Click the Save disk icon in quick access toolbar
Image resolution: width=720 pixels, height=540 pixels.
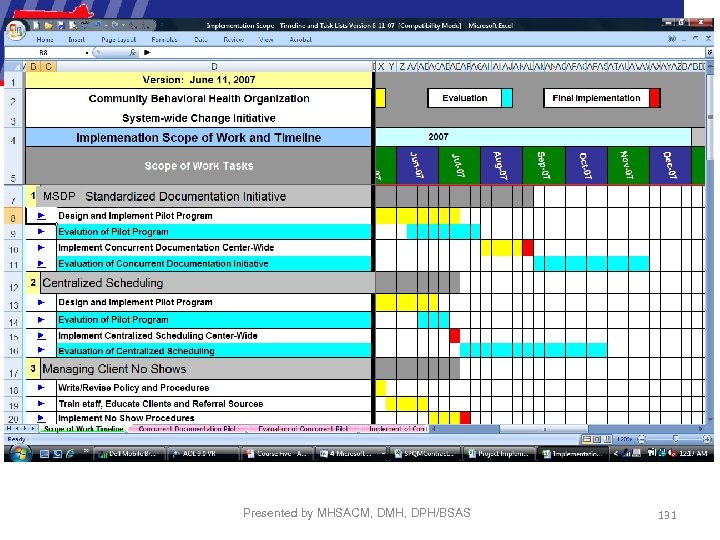(x=61, y=25)
